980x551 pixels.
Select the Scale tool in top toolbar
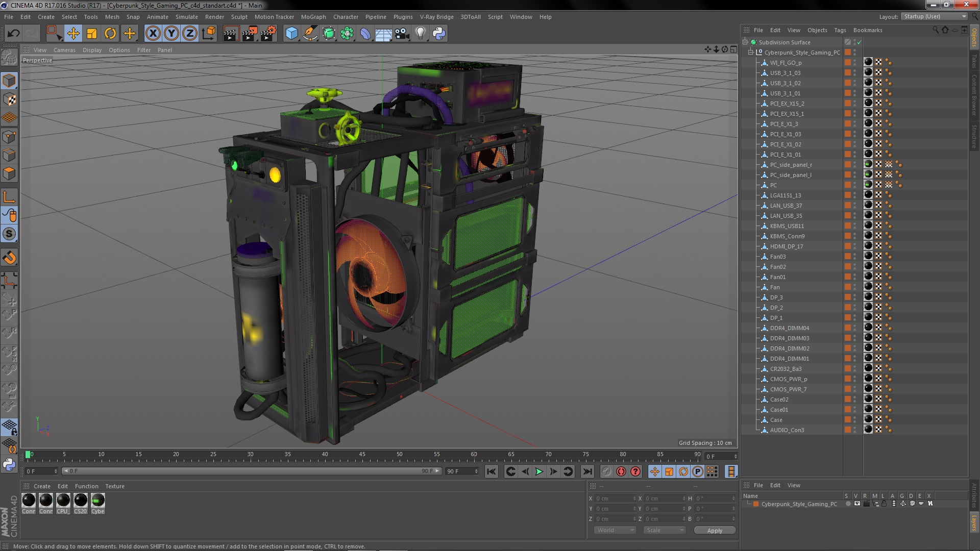point(92,34)
